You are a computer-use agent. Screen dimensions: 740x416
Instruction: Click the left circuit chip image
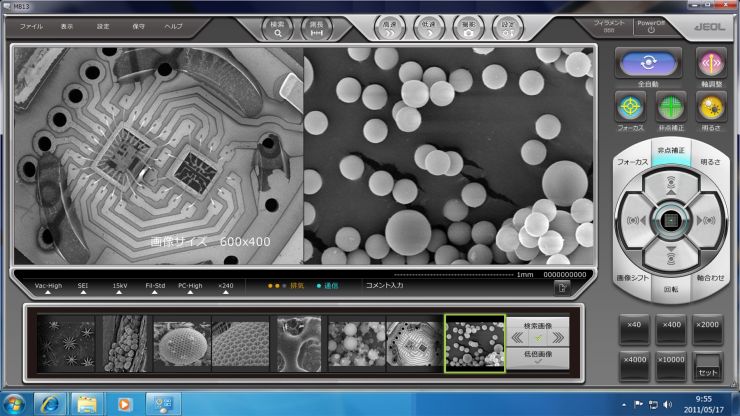click(x=159, y=155)
